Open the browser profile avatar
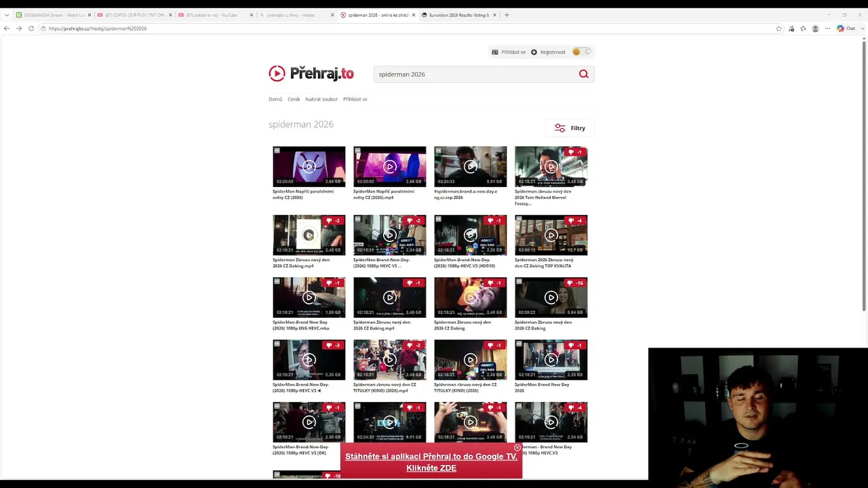The height and width of the screenshot is (488, 868). [x=815, y=28]
